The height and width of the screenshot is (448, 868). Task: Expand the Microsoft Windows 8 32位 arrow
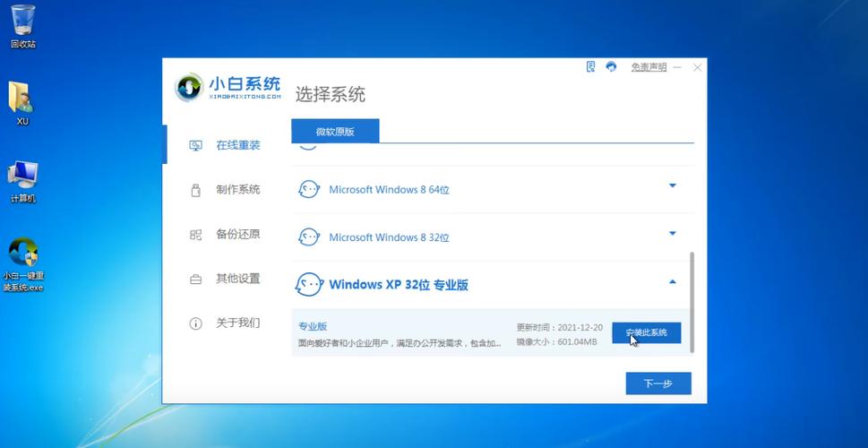click(x=673, y=234)
